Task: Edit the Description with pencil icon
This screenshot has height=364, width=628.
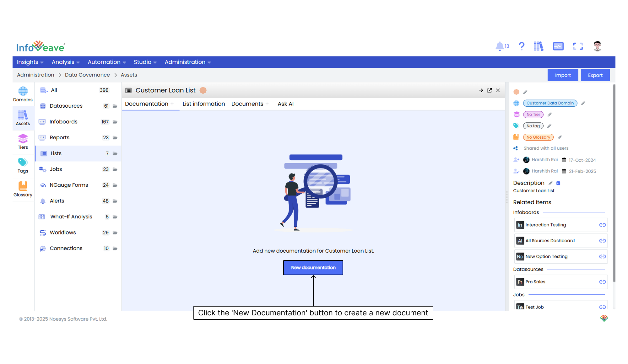Action: point(550,183)
